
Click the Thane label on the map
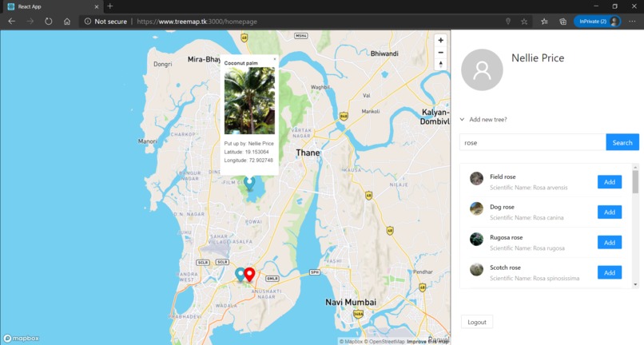pyautogui.click(x=308, y=153)
